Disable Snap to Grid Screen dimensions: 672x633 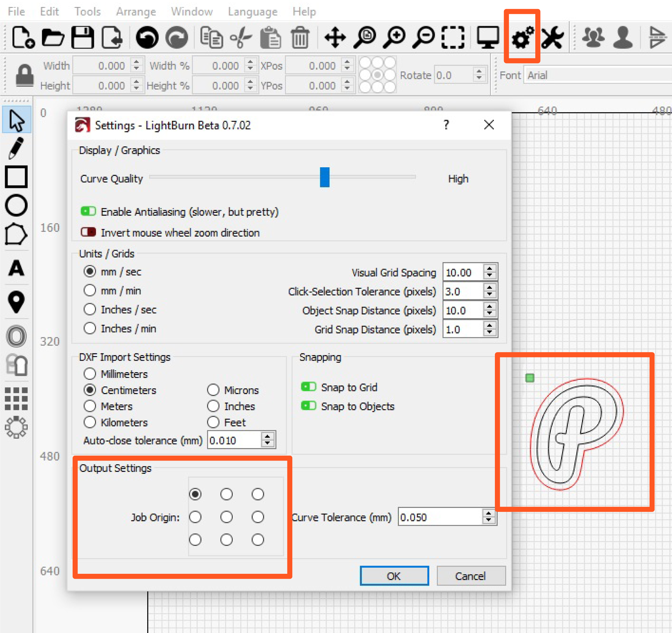308,387
